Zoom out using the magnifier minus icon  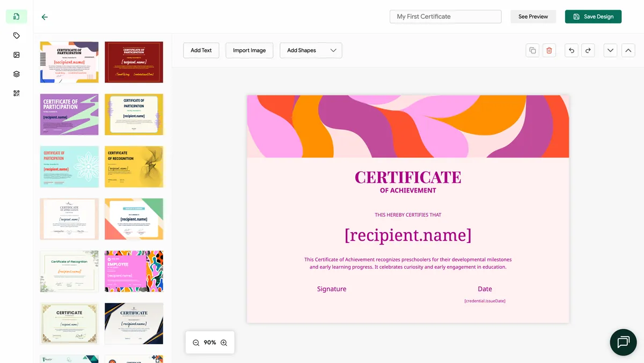[x=196, y=342]
